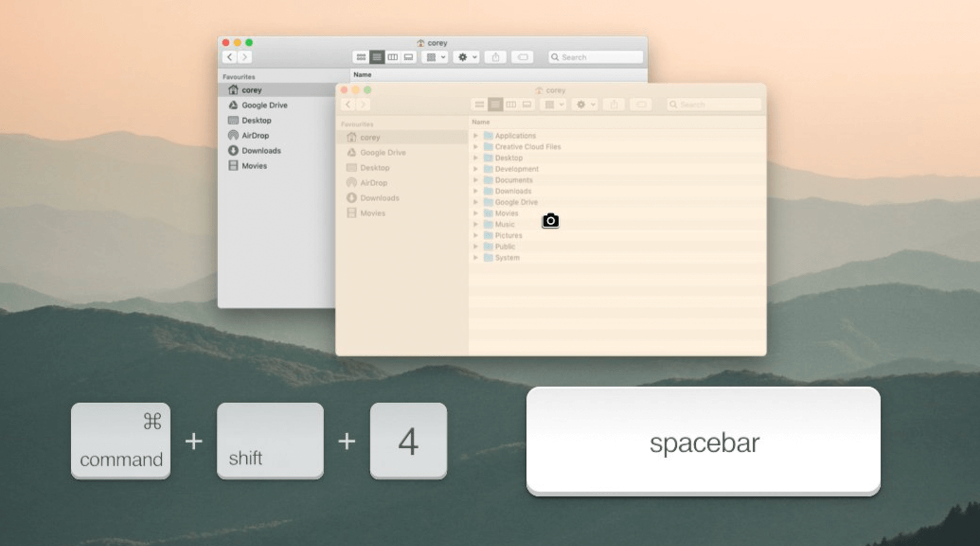Select list view in rear Finder window
Viewport: 980px width, 546px height.
point(377,57)
